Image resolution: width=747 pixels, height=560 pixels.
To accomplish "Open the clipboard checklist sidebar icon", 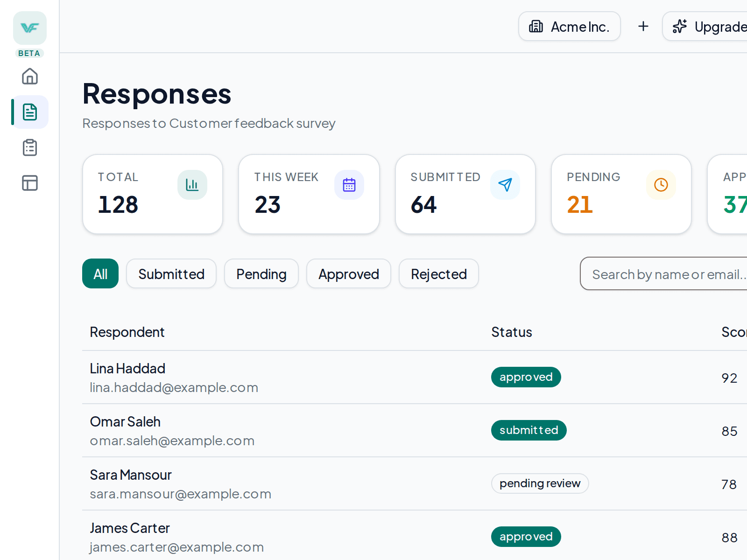I will click(x=30, y=147).
